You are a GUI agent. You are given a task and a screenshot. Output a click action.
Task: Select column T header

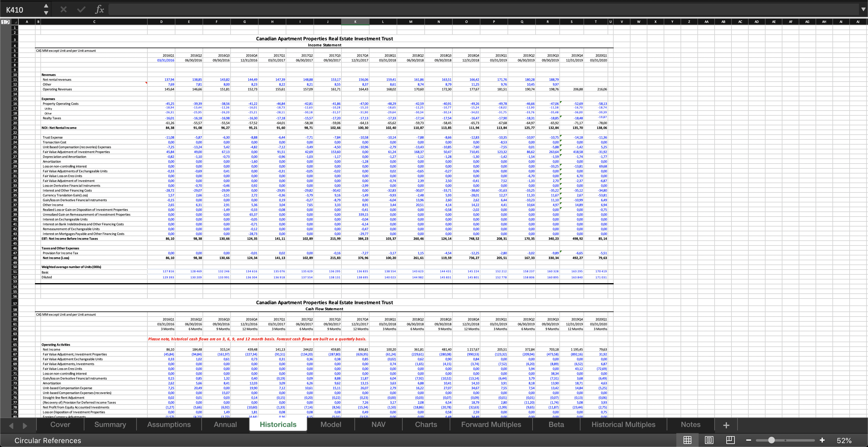[x=596, y=22]
